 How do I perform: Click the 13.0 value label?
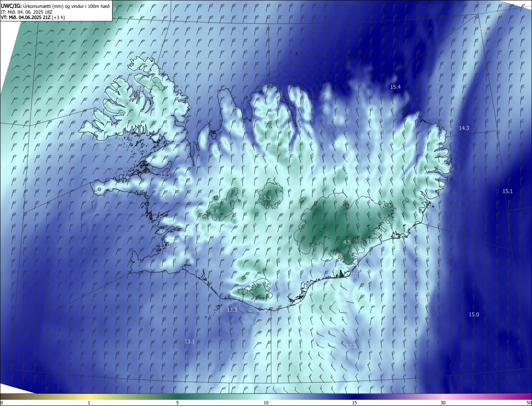165,246
